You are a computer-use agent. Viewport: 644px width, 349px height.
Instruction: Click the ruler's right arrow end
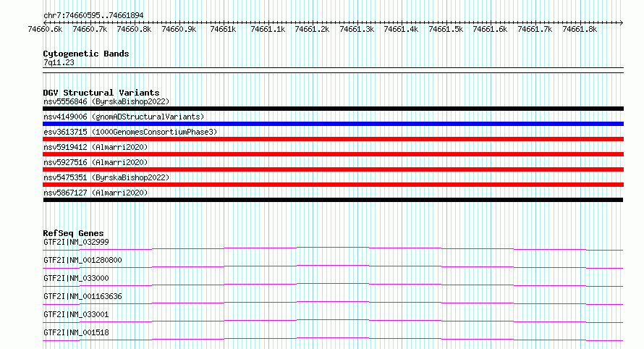pos(622,22)
